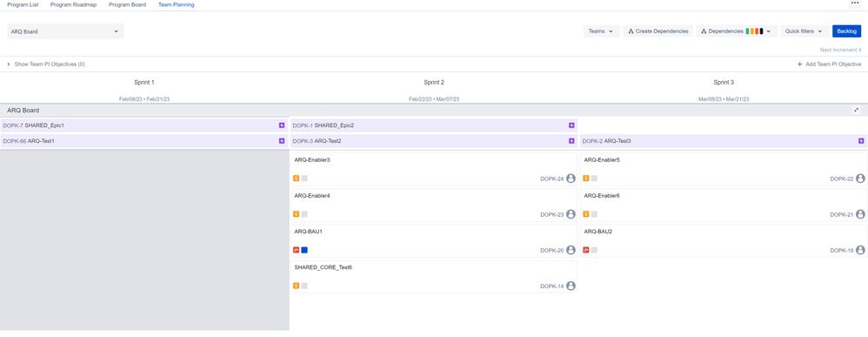The image size is (868, 337).
Task: Click the Create Dependencies button
Action: pyautogui.click(x=658, y=31)
